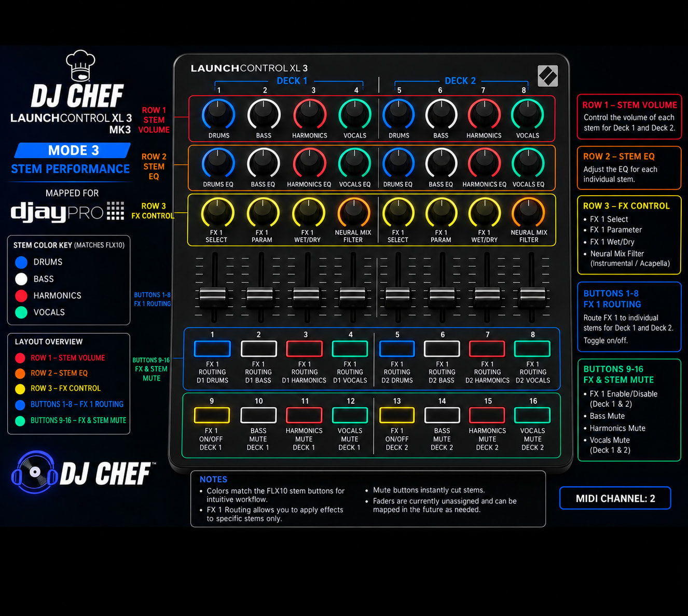
Task: Click Deck 2 FX 1 SELECT knob
Action: point(398,212)
